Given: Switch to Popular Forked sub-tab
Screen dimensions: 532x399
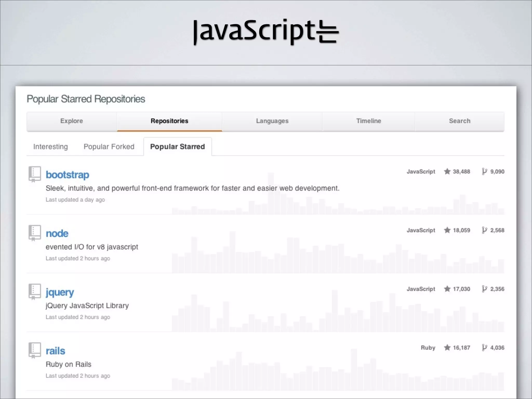Looking at the screenshot, I should 109,147.
